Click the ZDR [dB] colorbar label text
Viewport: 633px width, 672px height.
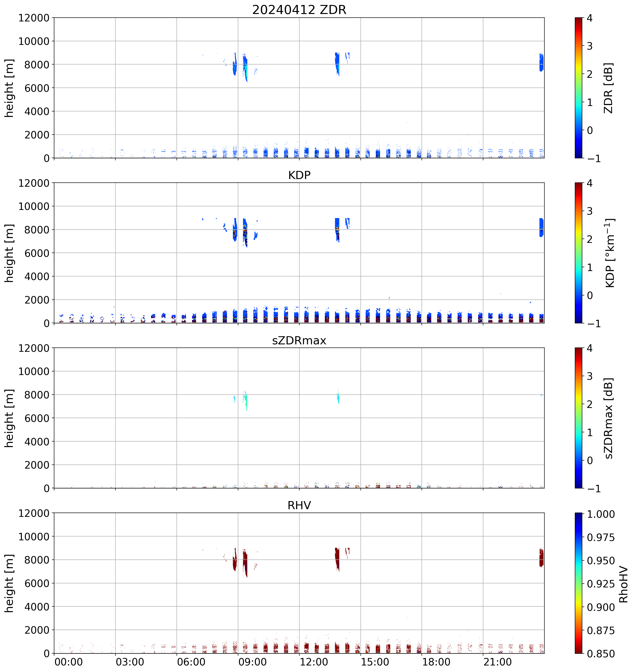[x=608, y=88]
